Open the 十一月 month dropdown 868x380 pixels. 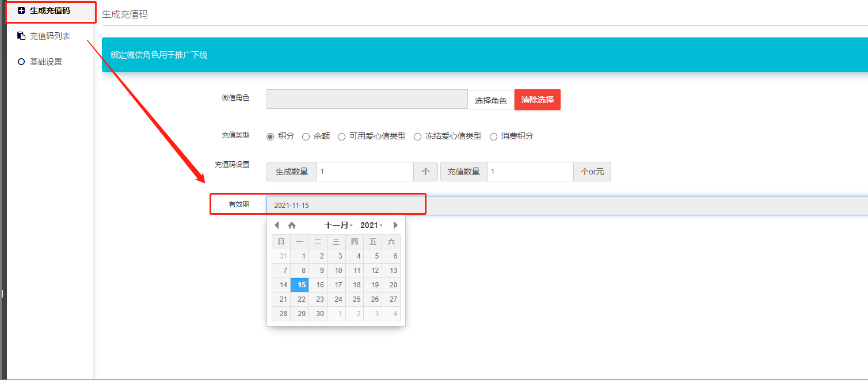click(x=338, y=225)
